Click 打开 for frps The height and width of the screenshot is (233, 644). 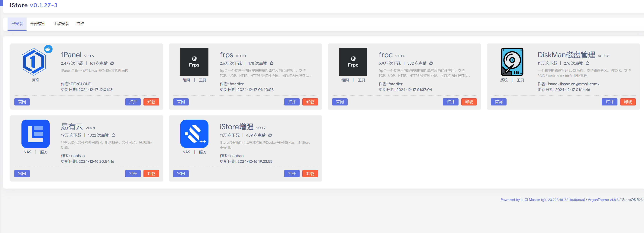coord(292,102)
